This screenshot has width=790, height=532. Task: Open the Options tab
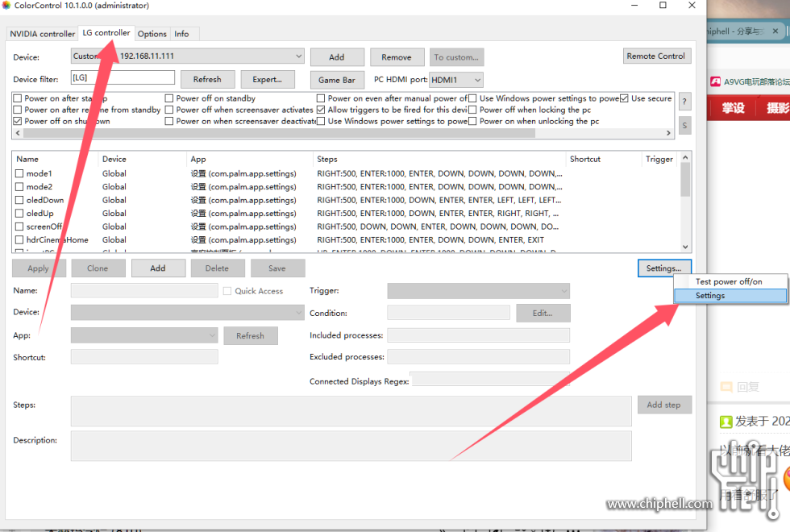pyautogui.click(x=152, y=34)
